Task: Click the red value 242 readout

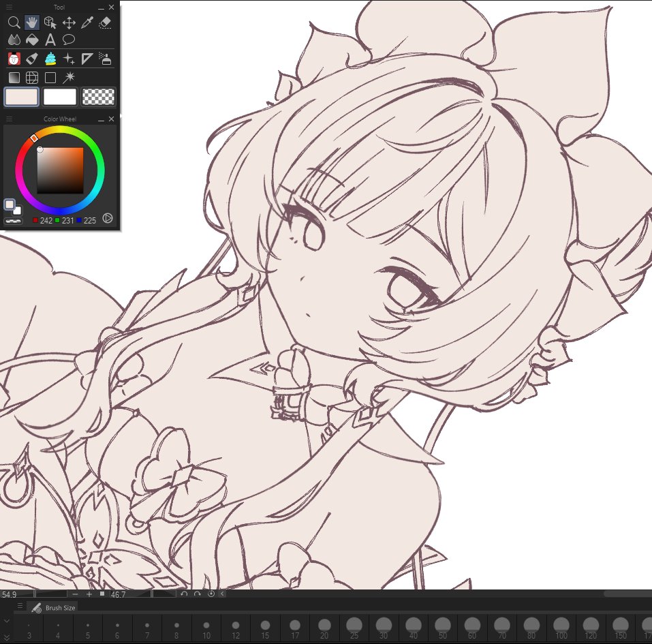Action: coord(46,221)
